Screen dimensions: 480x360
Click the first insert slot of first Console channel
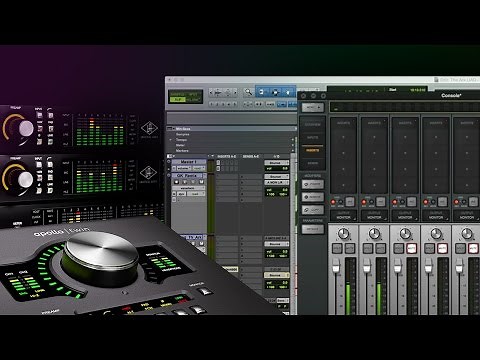click(343, 137)
